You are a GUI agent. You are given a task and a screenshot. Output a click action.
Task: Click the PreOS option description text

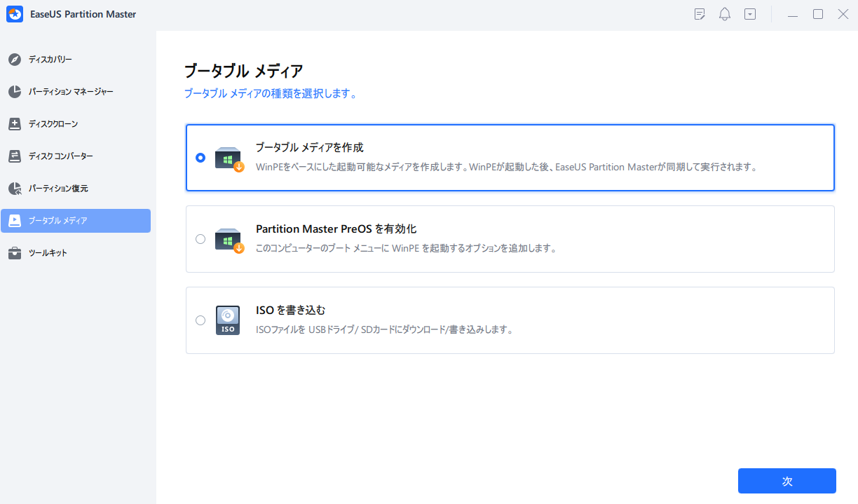pos(406,249)
